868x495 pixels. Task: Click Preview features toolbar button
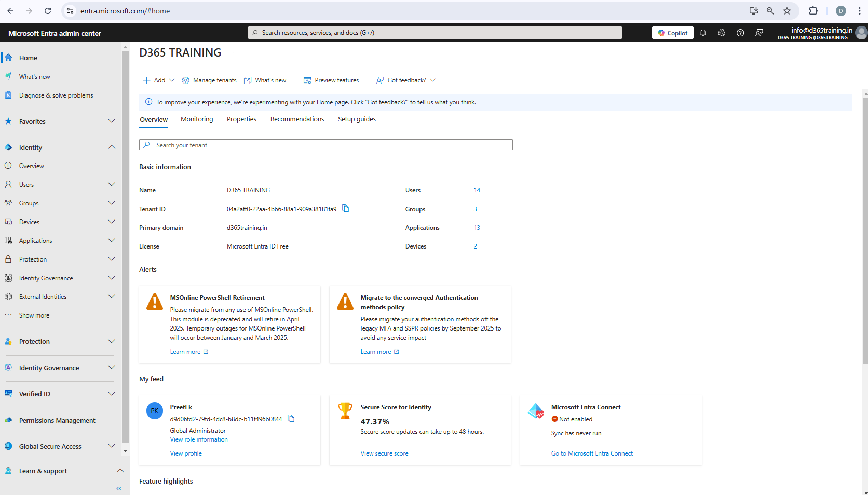[331, 80]
